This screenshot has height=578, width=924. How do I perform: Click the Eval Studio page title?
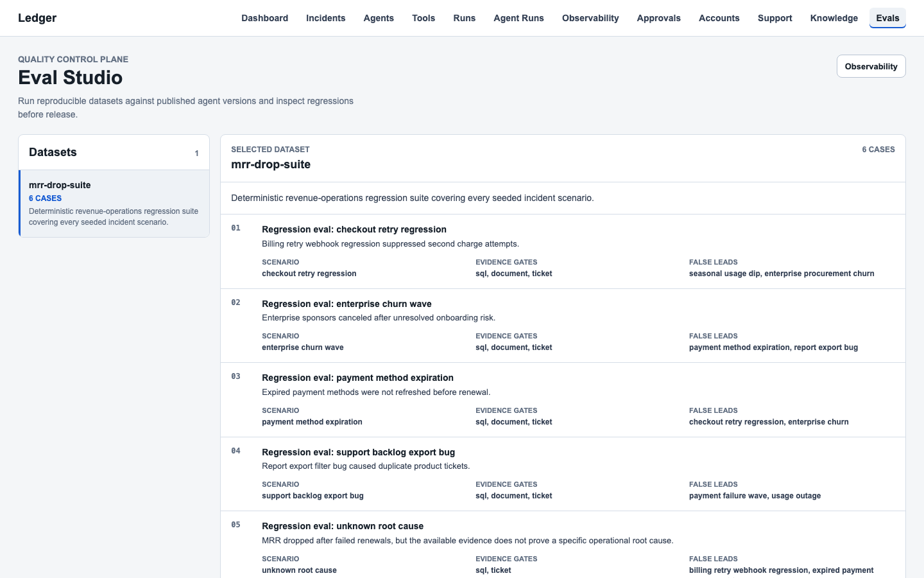click(x=70, y=77)
